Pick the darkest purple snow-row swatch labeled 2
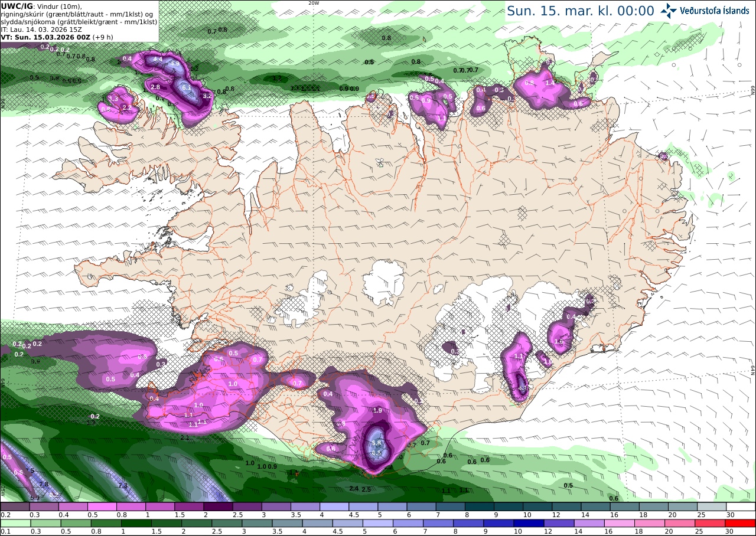 [x=218, y=506]
